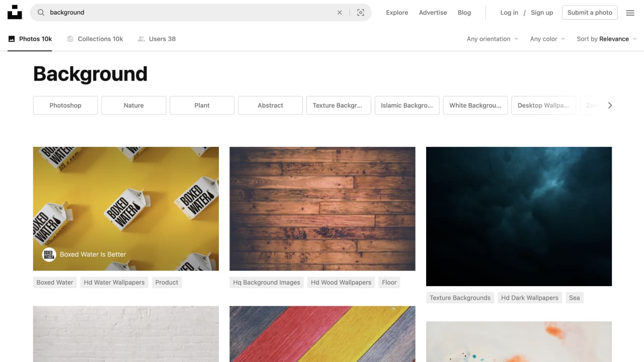Click Hd Dark Wallpapers tag
The height and width of the screenshot is (362, 644).
pyautogui.click(x=530, y=298)
